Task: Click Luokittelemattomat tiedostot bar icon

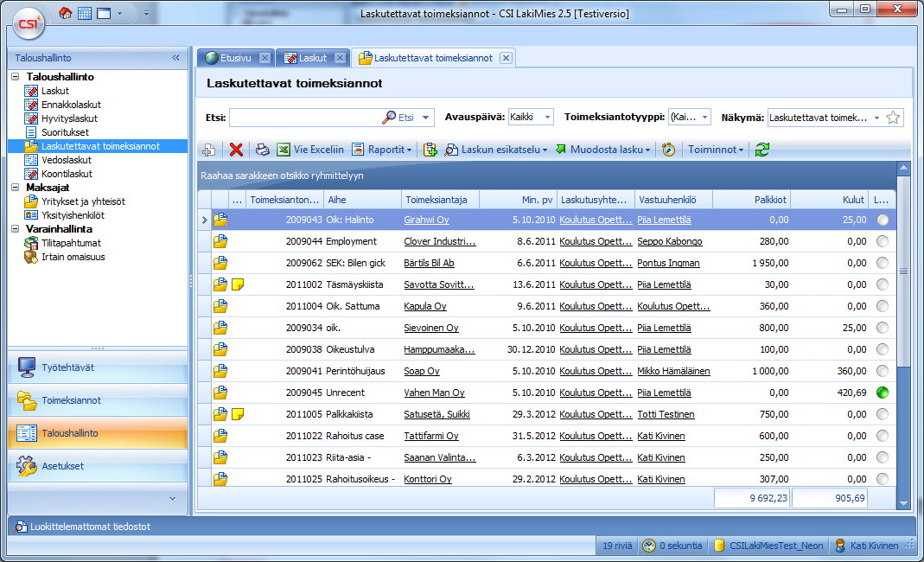Action: click(x=21, y=527)
